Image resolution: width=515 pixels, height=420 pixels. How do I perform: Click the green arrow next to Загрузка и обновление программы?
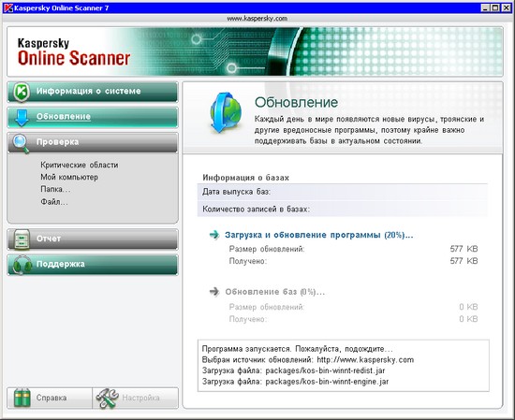[214, 235]
